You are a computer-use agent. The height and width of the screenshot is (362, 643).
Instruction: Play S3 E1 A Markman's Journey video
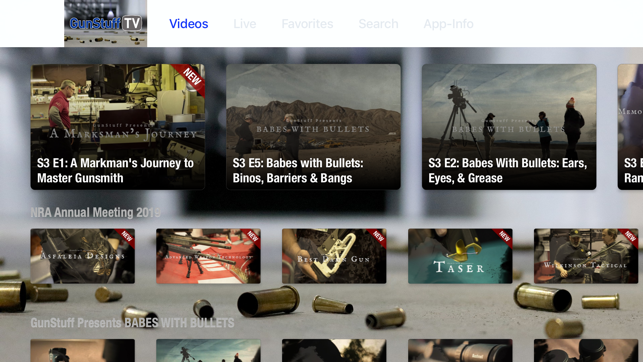[118, 127]
